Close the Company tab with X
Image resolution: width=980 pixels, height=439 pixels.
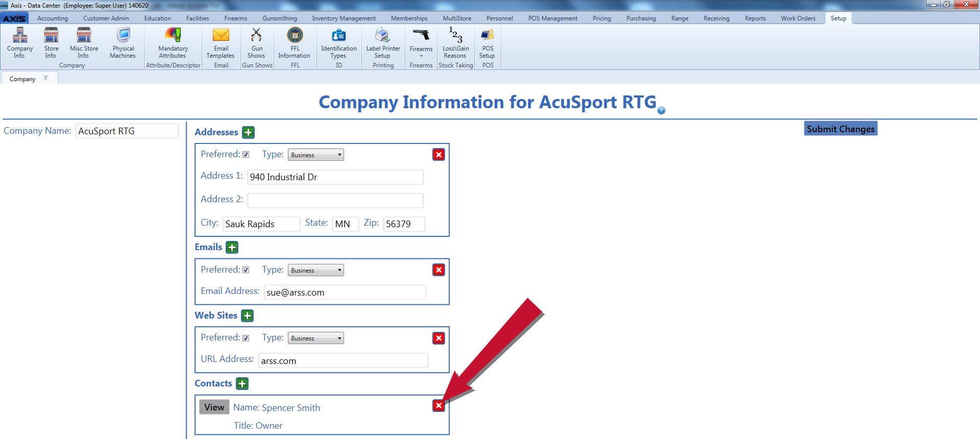click(45, 78)
